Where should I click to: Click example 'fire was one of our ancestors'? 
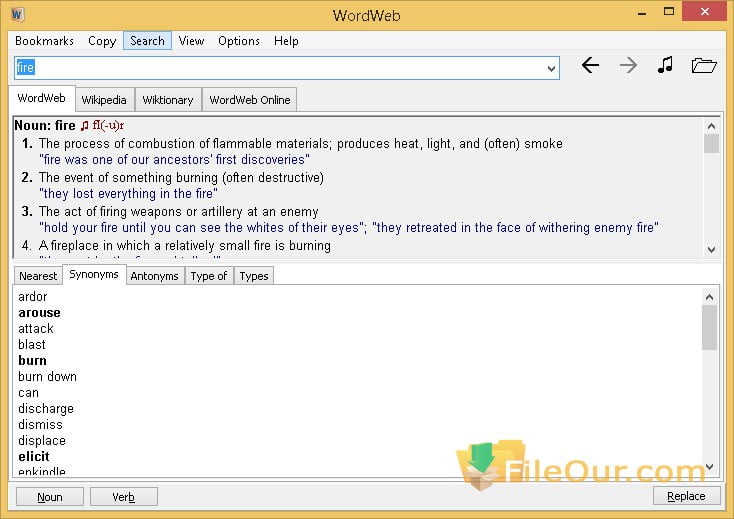tap(174, 160)
